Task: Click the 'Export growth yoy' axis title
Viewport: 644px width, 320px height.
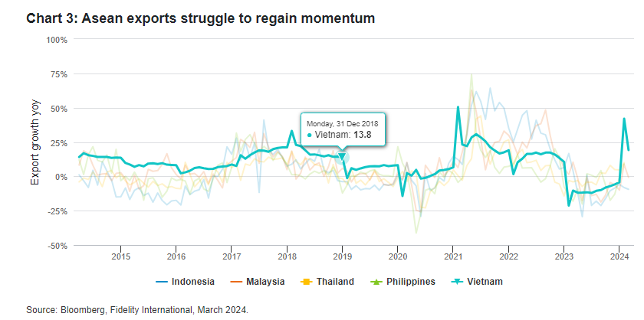Action: 34,142
